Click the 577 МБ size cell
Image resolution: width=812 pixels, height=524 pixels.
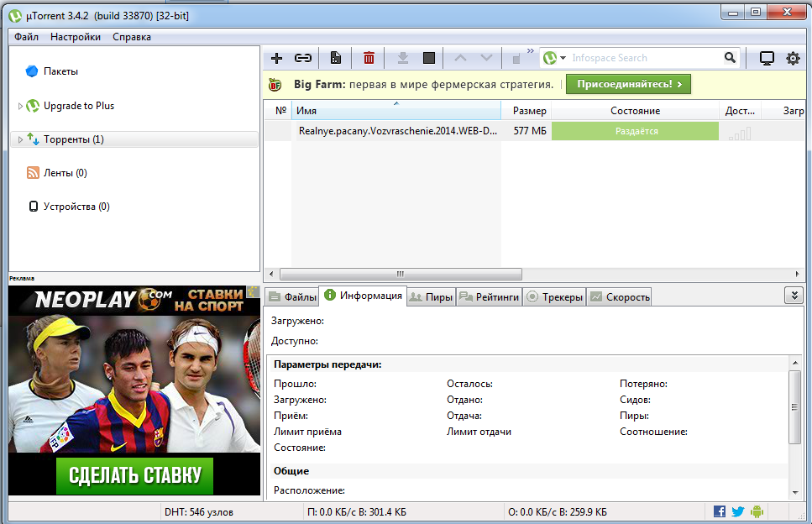530,131
